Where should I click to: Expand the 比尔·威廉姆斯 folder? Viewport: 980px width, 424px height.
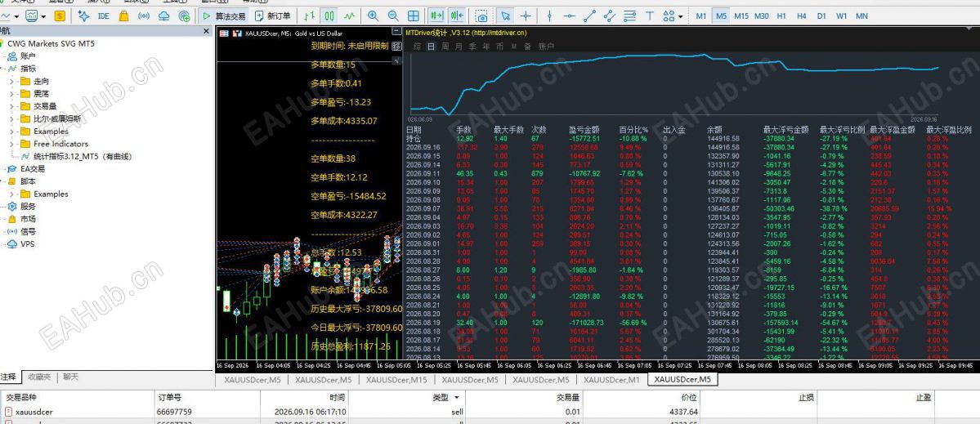[x=11, y=118]
